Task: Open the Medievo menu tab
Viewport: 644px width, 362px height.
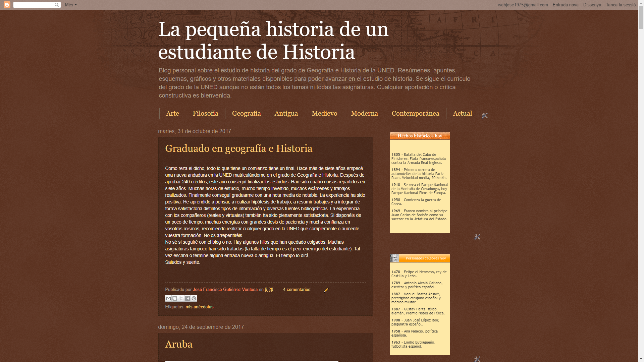Action: click(x=324, y=113)
